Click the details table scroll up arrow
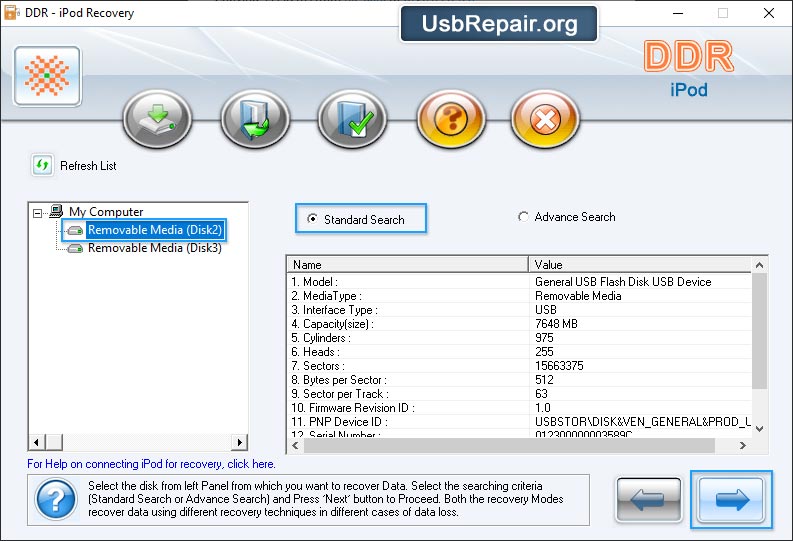793x541 pixels. point(759,265)
